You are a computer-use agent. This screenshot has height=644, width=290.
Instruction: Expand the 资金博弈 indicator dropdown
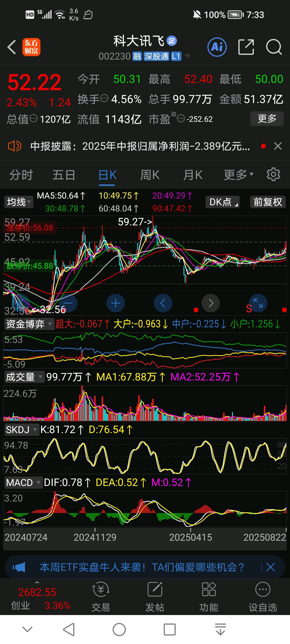click(x=29, y=324)
